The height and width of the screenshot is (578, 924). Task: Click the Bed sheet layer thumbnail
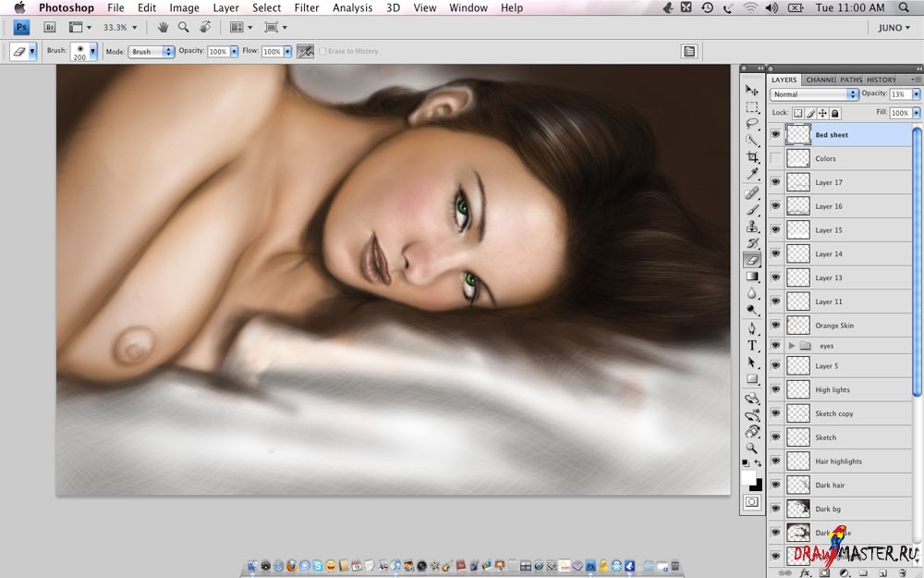coord(798,134)
